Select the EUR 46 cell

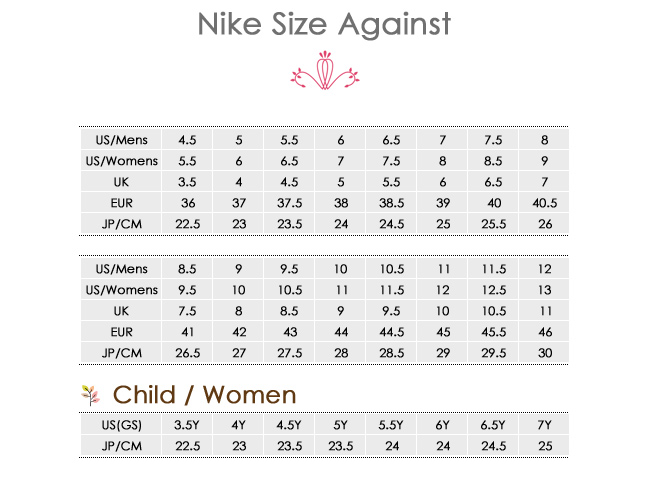[544, 332]
